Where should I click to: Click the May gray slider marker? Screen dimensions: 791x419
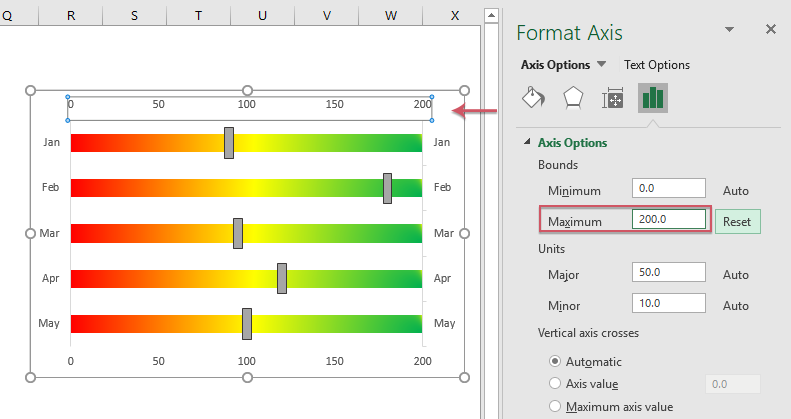click(x=247, y=324)
